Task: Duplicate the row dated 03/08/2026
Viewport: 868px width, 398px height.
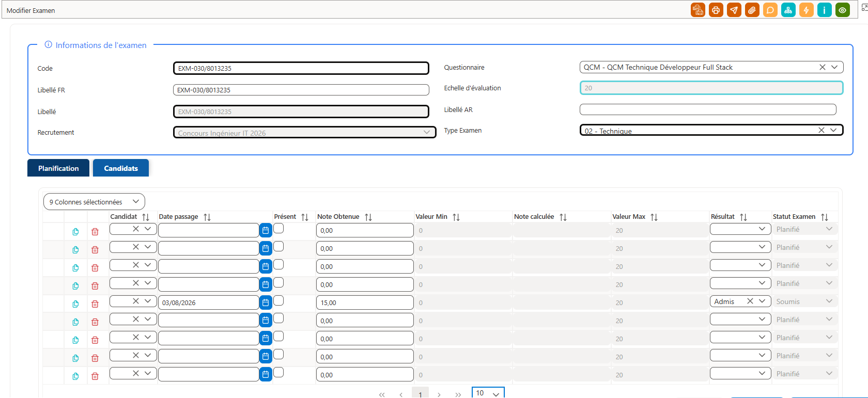Action: pyautogui.click(x=75, y=304)
